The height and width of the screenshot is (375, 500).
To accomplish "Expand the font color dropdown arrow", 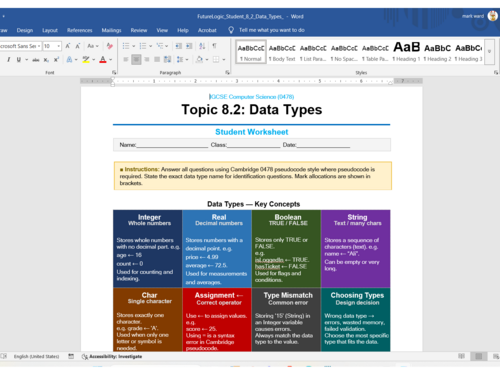I will coord(110,60).
